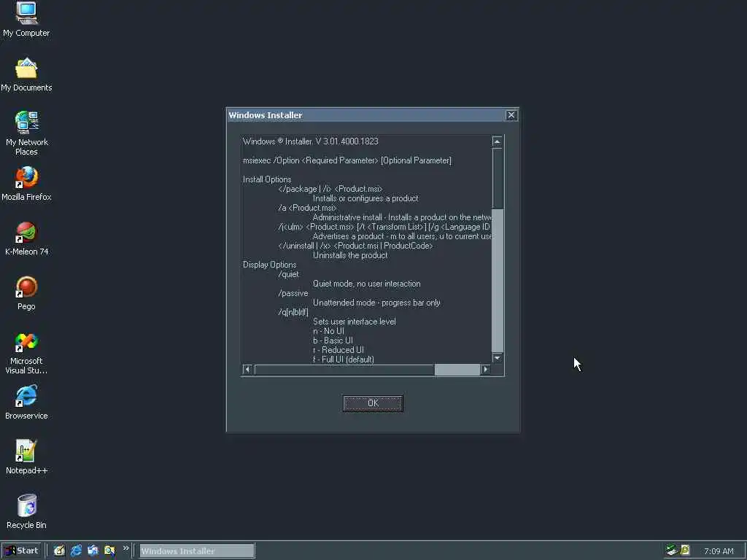
Task: Click the 'n - No UI' line
Action: [328, 331]
